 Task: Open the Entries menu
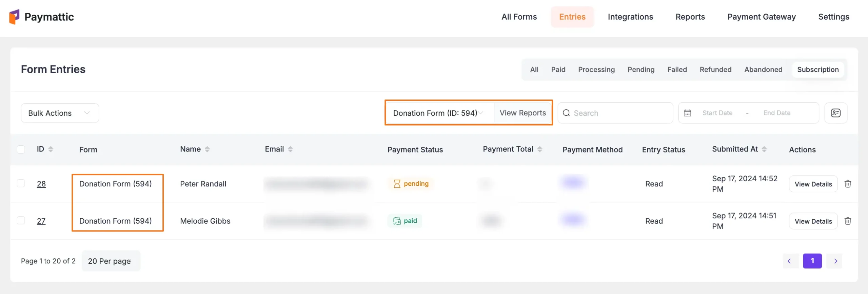tap(572, 17)
